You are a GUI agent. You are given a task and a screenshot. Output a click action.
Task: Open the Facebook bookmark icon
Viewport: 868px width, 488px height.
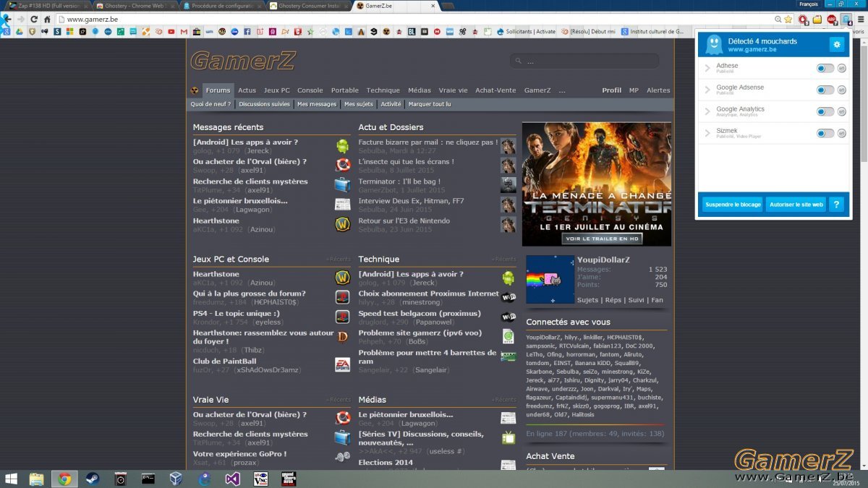click(247, 32)
